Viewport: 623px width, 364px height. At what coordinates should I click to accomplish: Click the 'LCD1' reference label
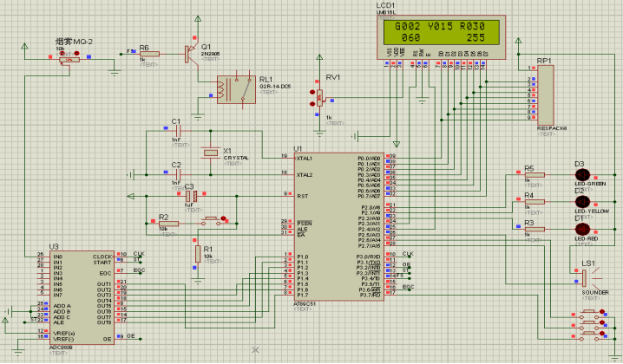click(x=385, y=5)
